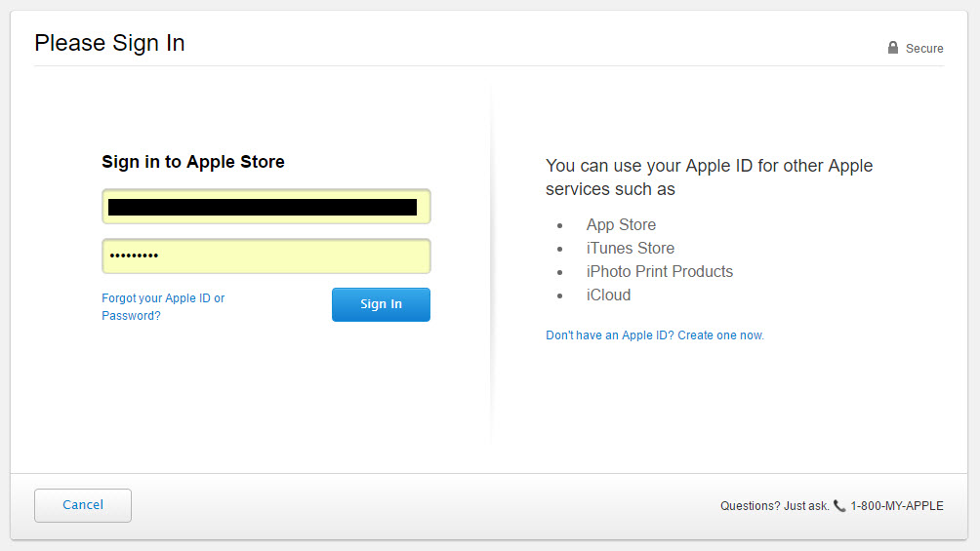Click the iPhoto Print Products list item

click(x=659, y=272)
